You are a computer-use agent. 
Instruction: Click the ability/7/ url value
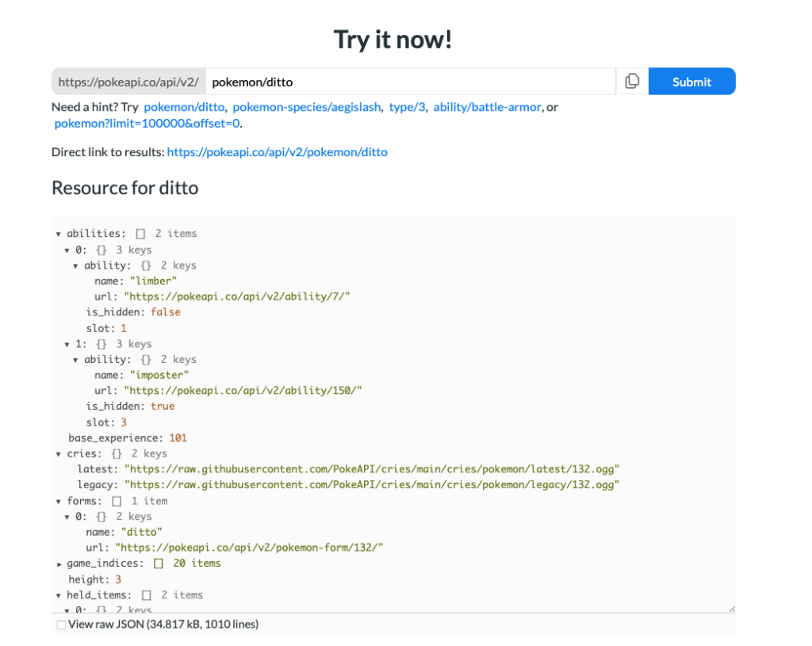237,296
